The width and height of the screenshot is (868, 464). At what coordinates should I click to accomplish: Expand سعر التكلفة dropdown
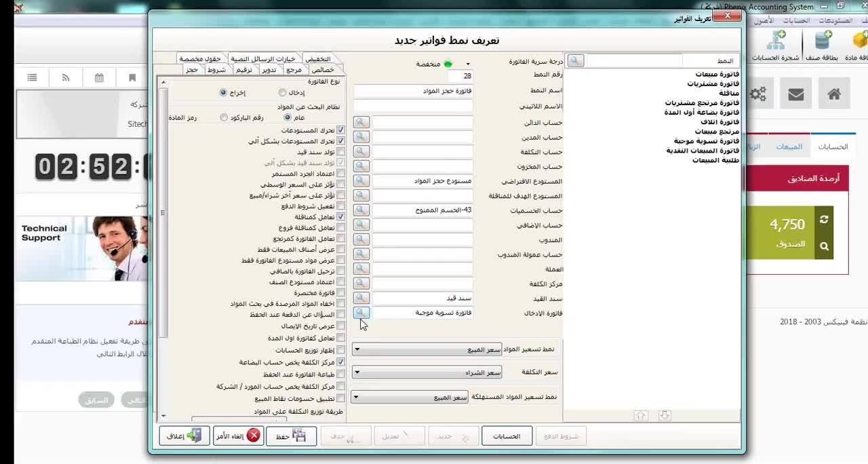coord(427,372)
